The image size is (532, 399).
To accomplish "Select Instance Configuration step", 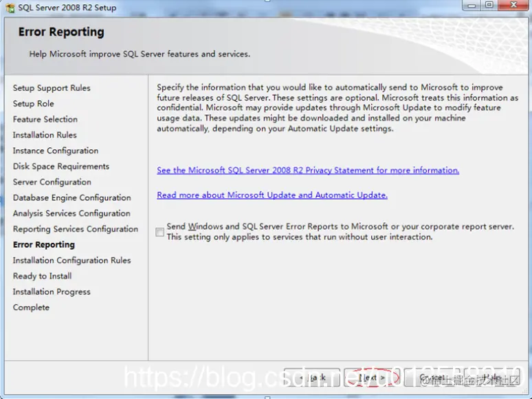I will 56,151.
